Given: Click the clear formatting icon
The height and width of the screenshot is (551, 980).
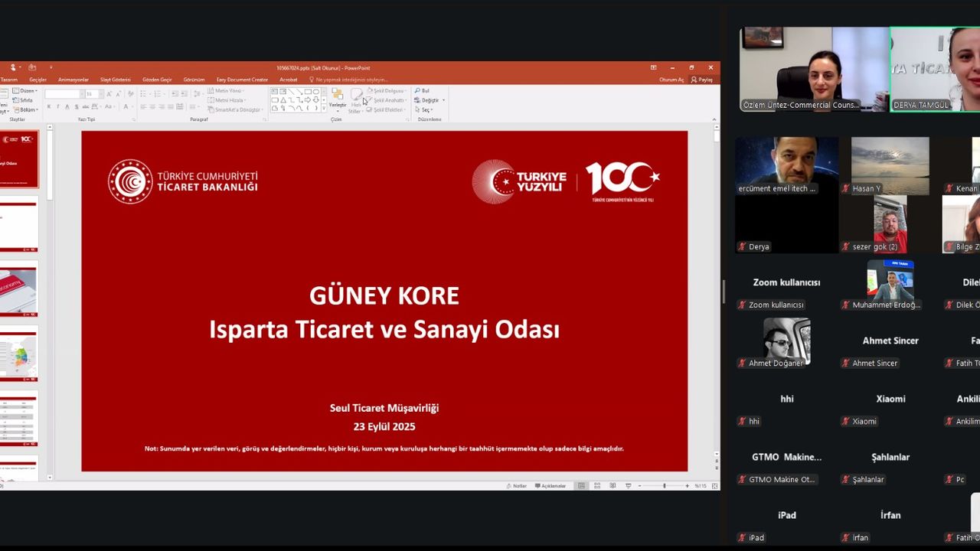Looking at the screenshot, I should pos(131,94).
